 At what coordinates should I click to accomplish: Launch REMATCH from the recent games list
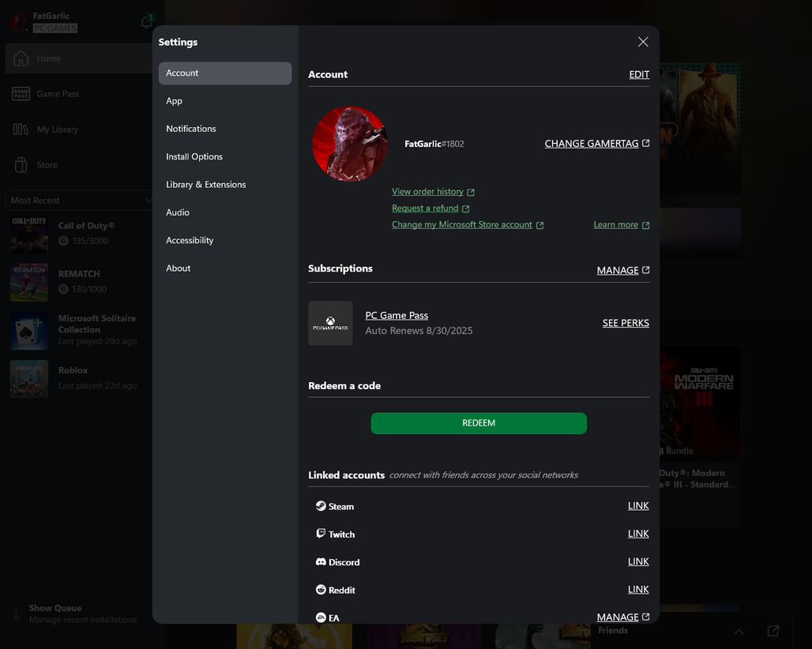click(79, 282)
